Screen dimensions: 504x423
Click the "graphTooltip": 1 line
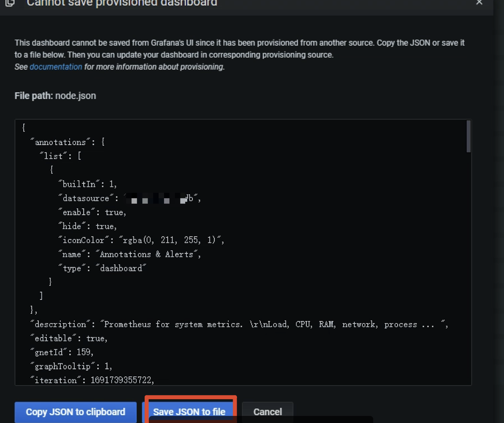71,366
